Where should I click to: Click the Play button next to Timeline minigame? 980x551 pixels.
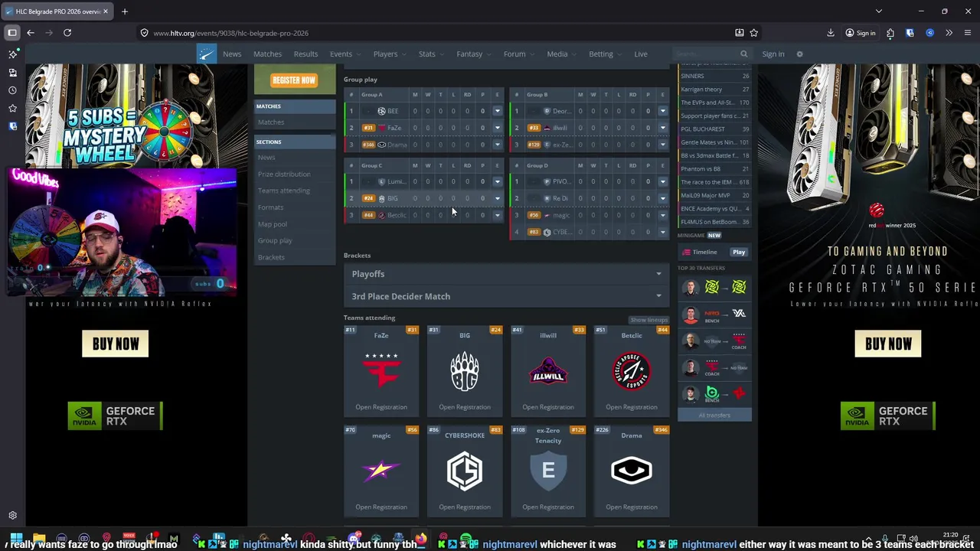tap(739, 252)
